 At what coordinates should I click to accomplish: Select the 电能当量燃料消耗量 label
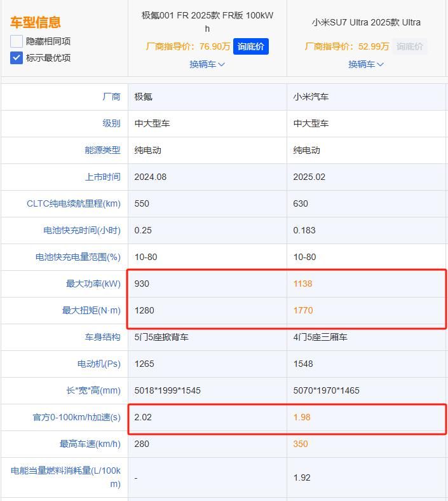(65, 477)
